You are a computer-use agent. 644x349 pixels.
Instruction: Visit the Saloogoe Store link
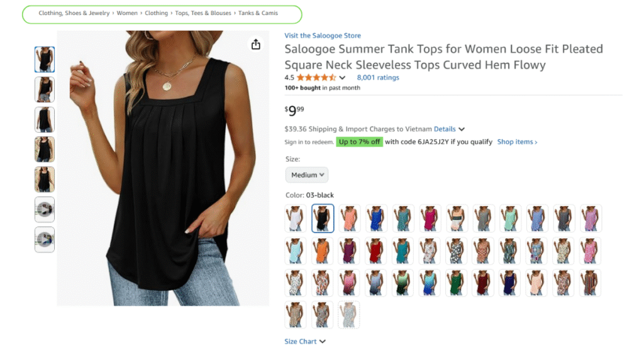(x=323, y=36)
